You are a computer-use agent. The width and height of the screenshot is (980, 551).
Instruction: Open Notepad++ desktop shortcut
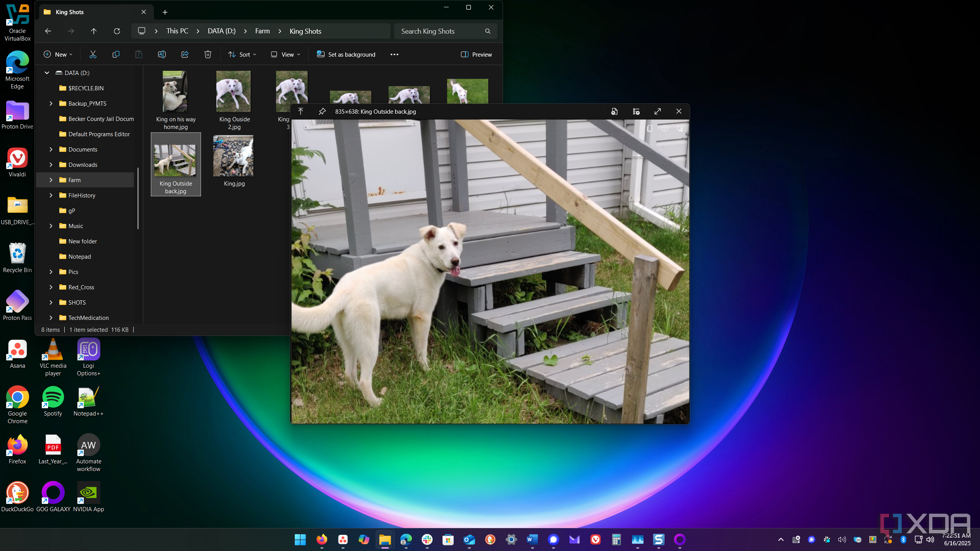click(88, 402)
